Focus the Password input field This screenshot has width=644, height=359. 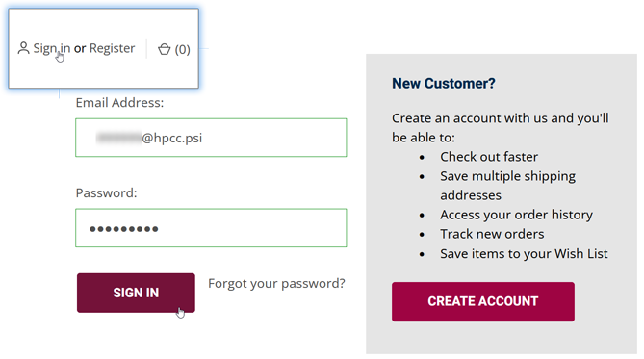point(211,228)
